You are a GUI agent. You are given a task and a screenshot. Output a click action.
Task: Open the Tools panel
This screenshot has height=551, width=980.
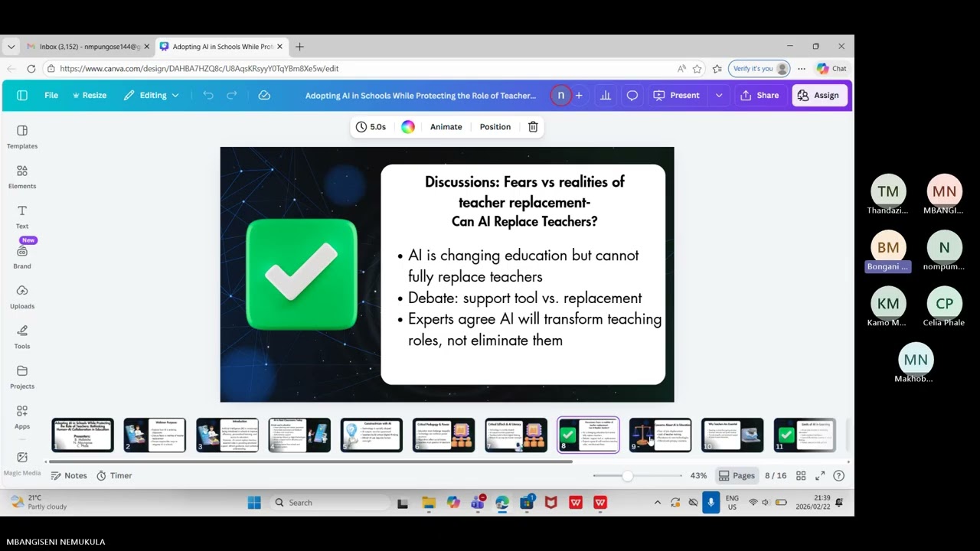pyautogui.click(x=22, y=337)
